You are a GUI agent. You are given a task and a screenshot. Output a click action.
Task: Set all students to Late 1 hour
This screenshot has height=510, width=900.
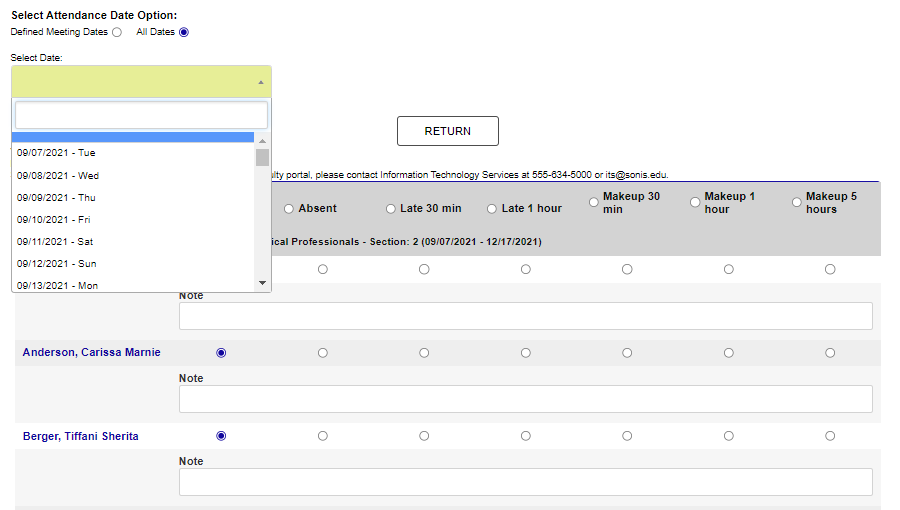[x=492, y=209]
